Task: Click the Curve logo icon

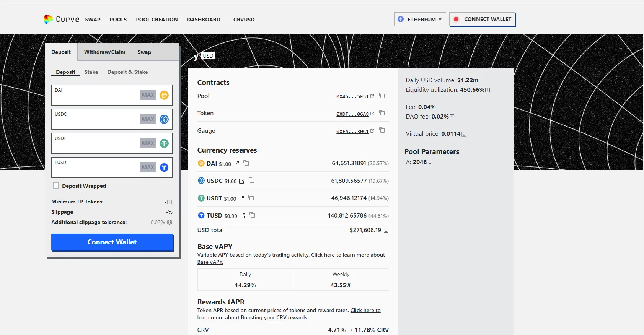Action: (x=48, y=19)
